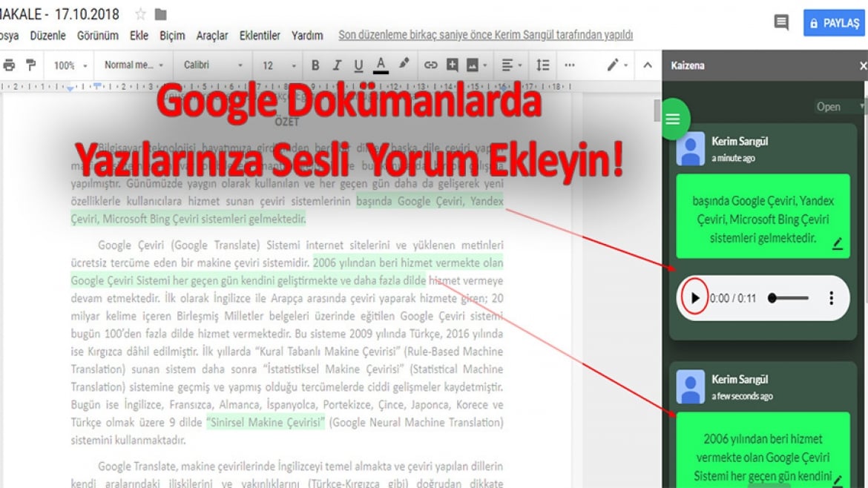Image resolution: width=868 pixels, height=488 pixels.
Task: Open the Araçlar menu
Action: pyautogui.click(x=212, y=36)
